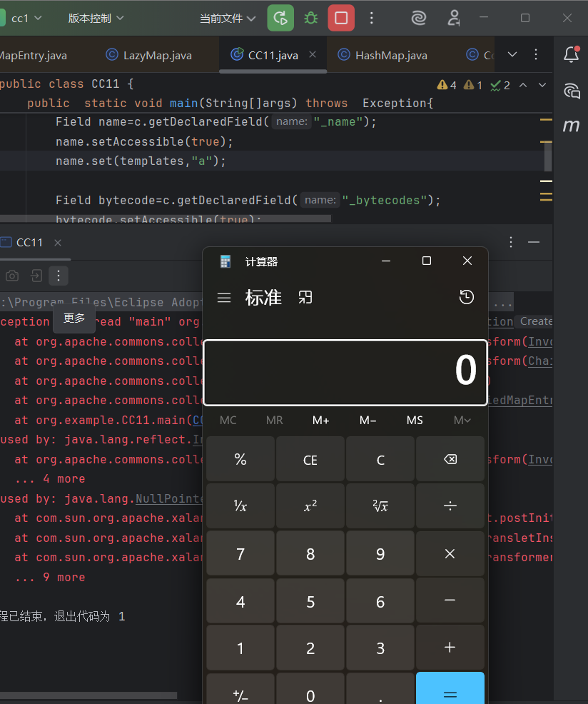Toggle sign with the +/- key

240,694
